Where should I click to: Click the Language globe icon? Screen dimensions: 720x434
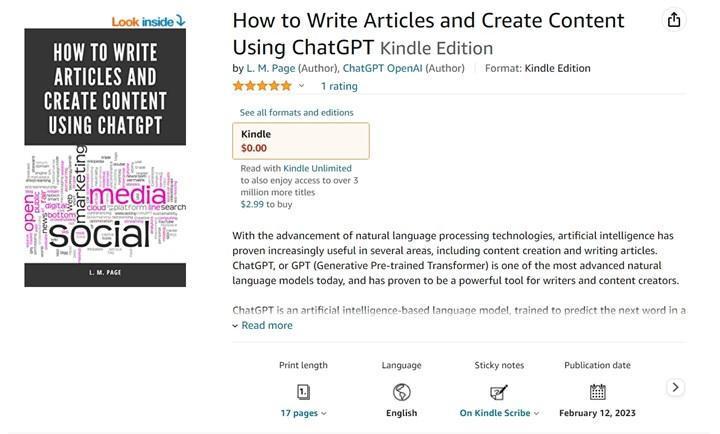point(401,392)
